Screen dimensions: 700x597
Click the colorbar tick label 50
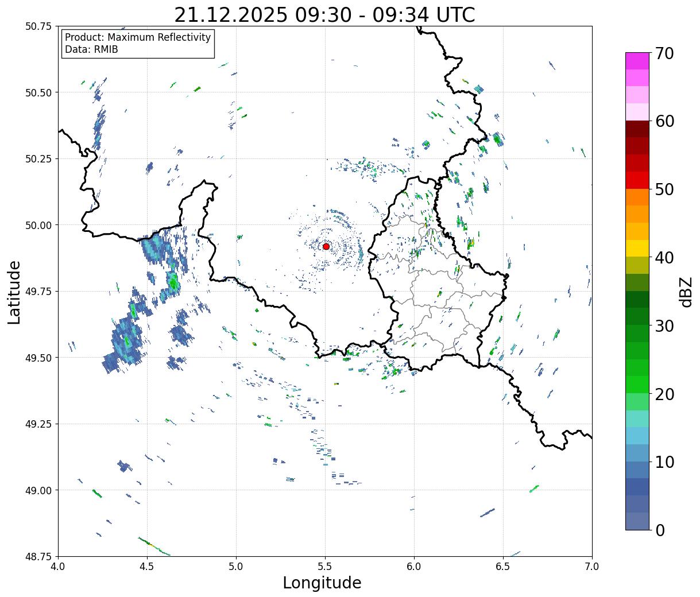(x=664, y=189)
